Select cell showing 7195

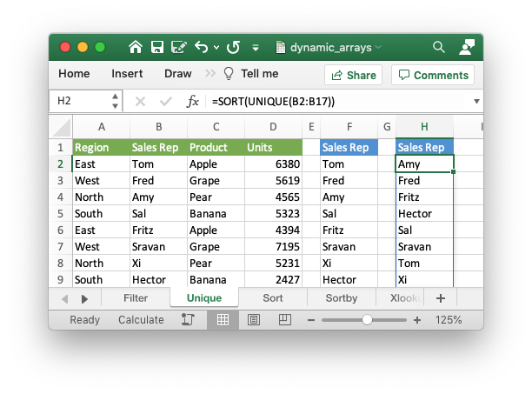(x=273, y=247)
